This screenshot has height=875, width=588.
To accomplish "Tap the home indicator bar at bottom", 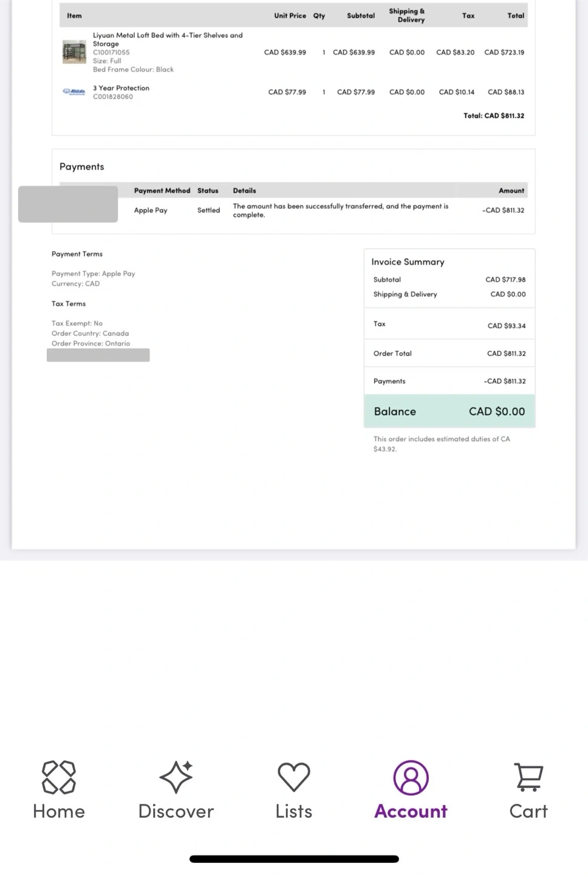I will pos(294,859).
